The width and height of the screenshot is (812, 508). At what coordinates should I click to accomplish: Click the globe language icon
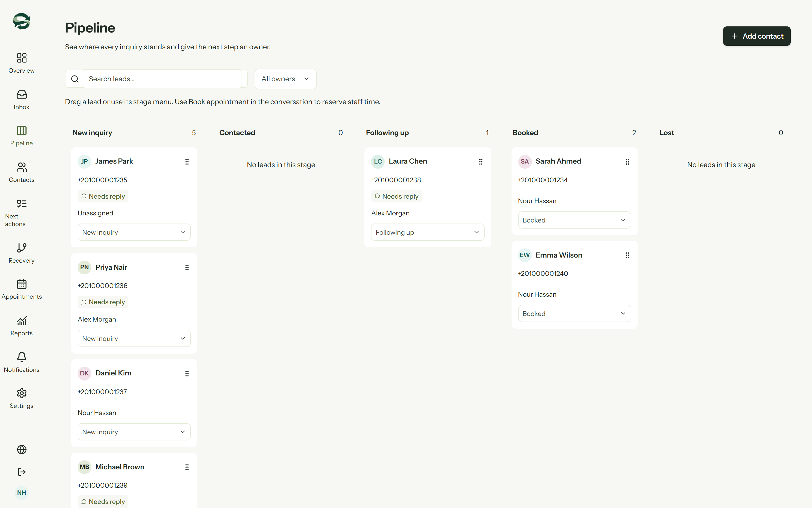coord(22,450)
